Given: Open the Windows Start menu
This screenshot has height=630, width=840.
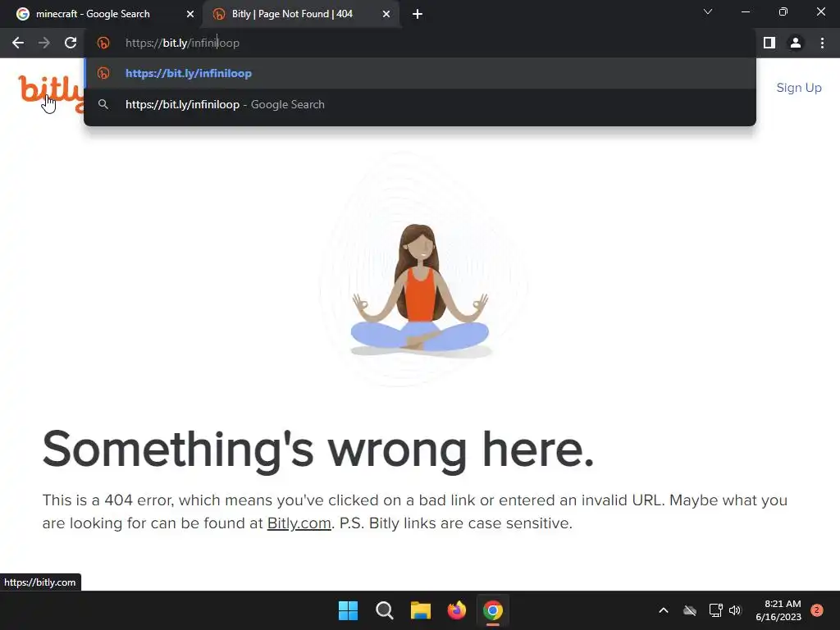Looking at the screenshot, I should (x=348, y=610).
